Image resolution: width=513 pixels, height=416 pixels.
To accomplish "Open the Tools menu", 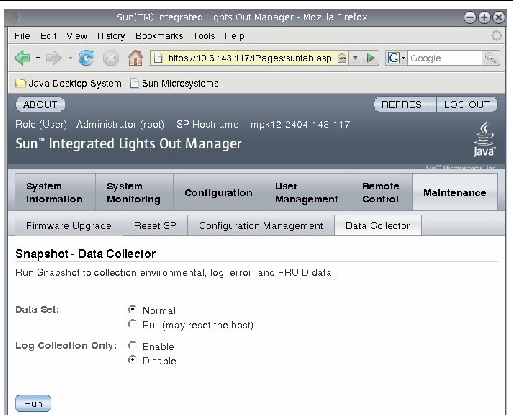I will tap(204, 36).
